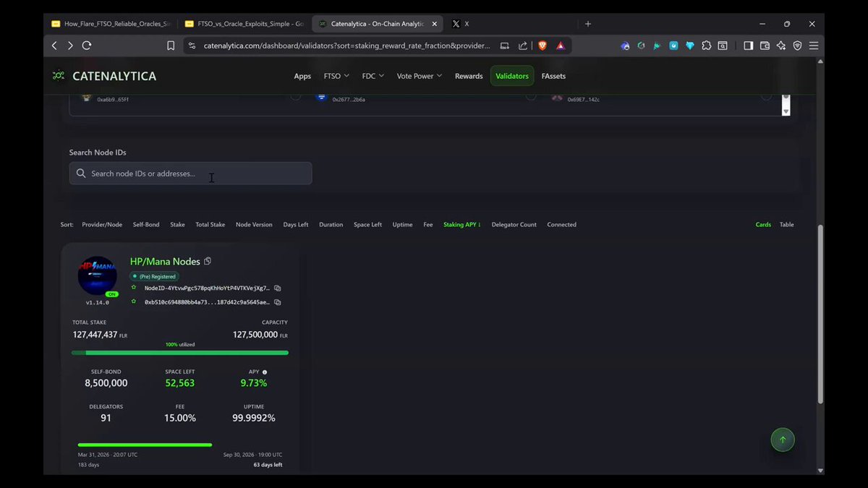Sort by Delegator Count

(x=514, y=225)
